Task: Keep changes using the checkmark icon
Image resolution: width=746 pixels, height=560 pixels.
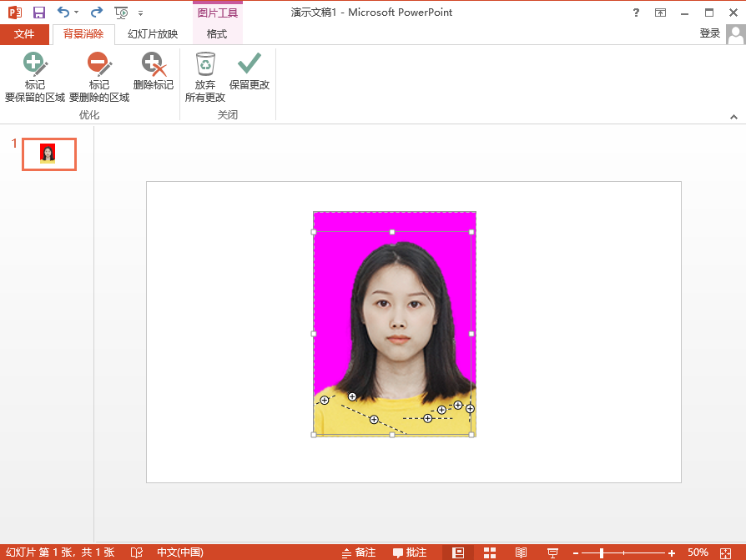Action: tap(250, 72)
